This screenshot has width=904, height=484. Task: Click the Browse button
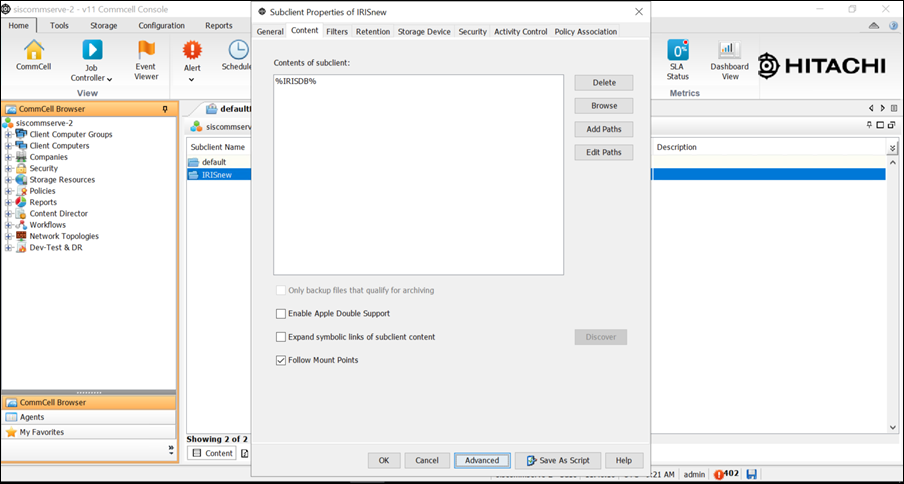(604, 106)
